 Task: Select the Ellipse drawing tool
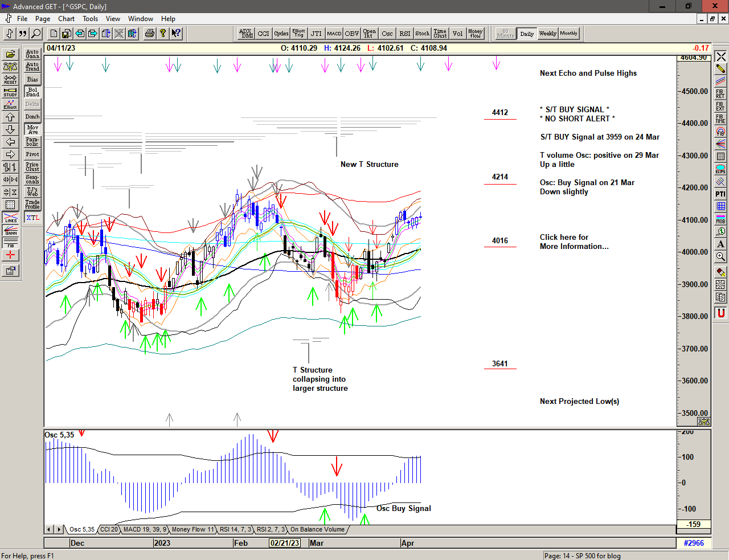point(720,169)
